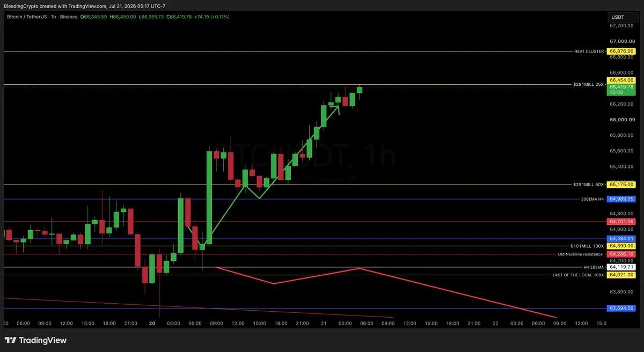Select the $291MILL 25X line label

pos(588,84)
